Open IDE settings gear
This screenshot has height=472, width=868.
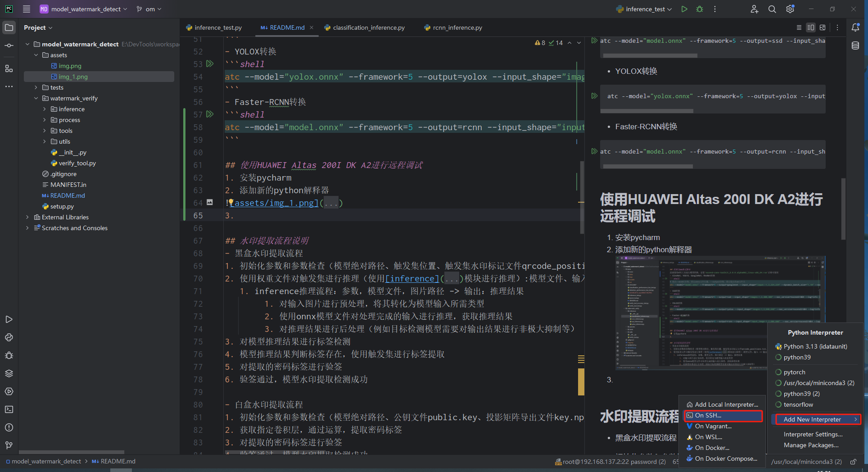tap(790, 9)
